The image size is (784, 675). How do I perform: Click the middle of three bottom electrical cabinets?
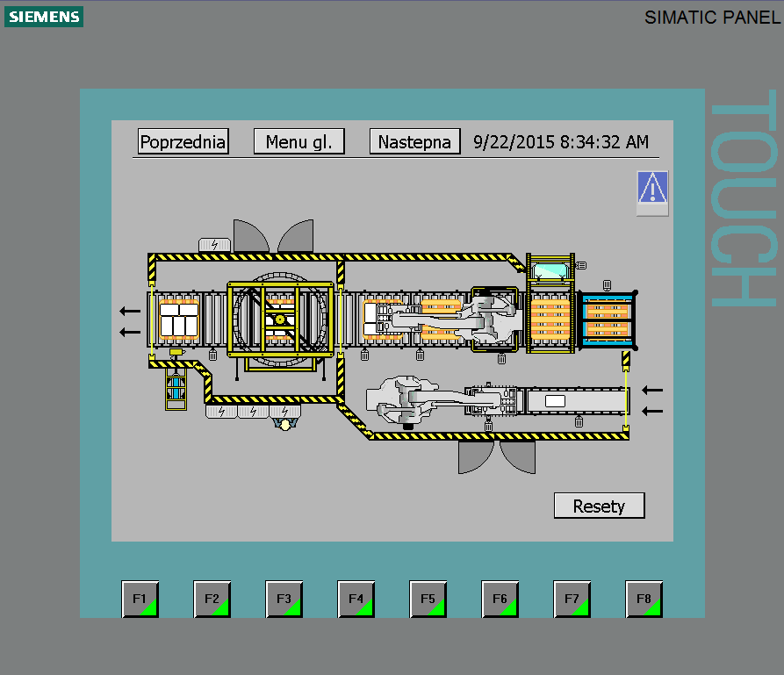tap(253, 412)
